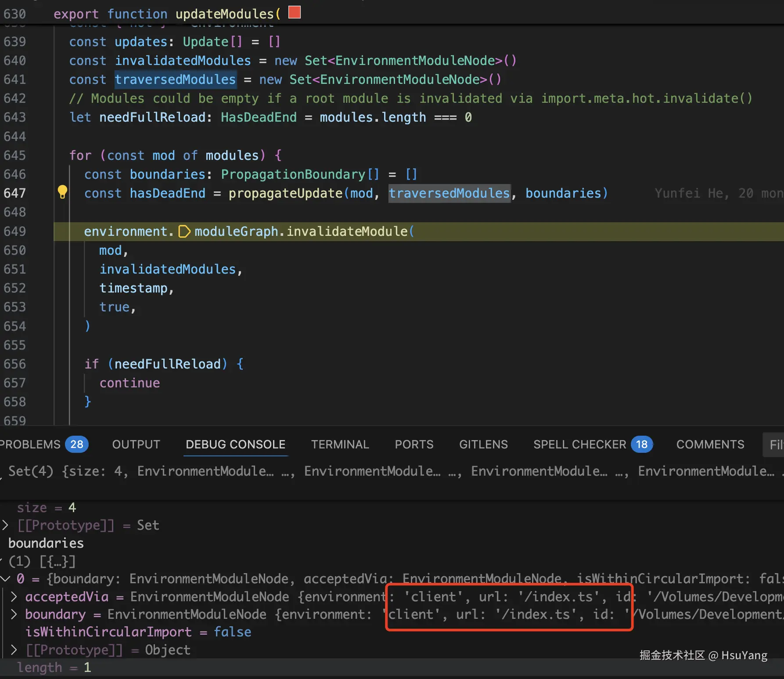The width and height of the screenshot is (784, 679).
Task: Click 'PropagationBoundary' type on line 646
Action: click(x=293, y=174)
